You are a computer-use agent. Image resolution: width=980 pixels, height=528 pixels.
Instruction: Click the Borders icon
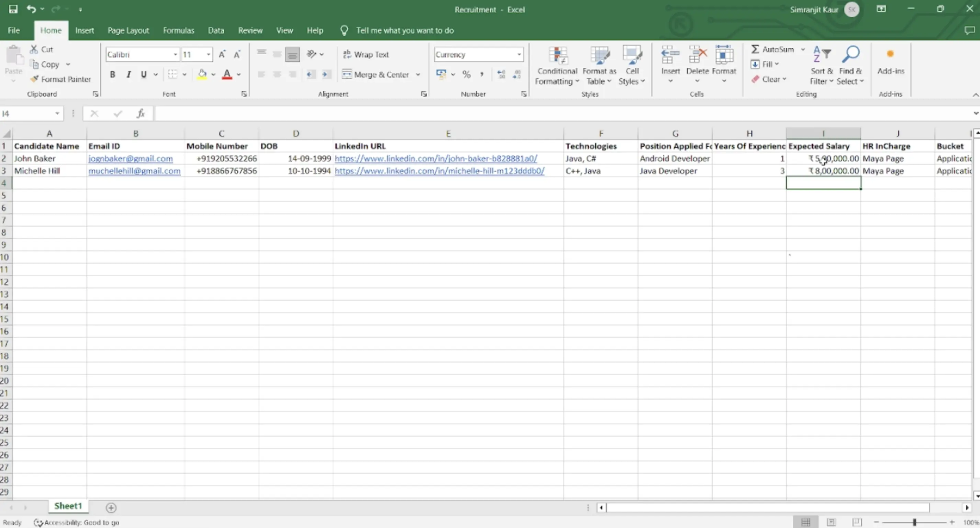coord(172,74)
